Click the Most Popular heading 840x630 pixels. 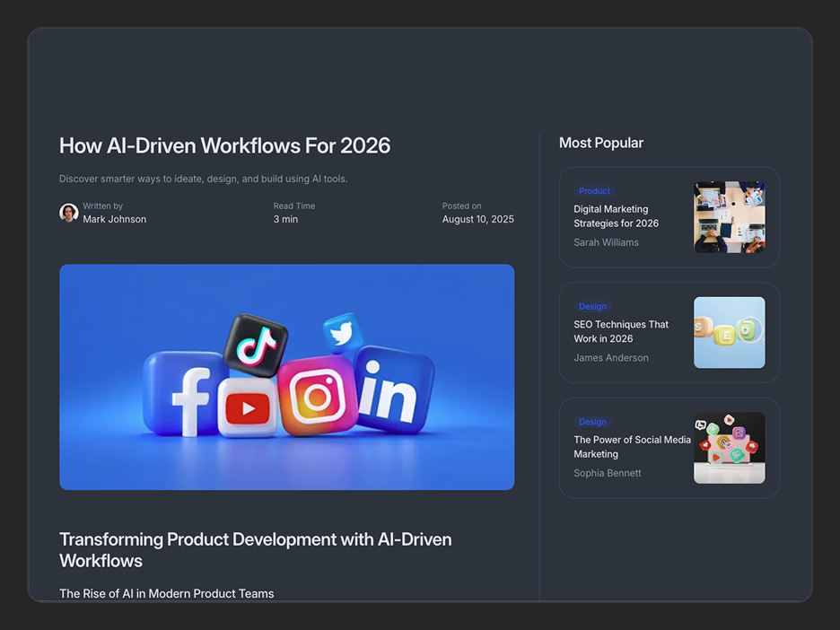coord(601,143)
